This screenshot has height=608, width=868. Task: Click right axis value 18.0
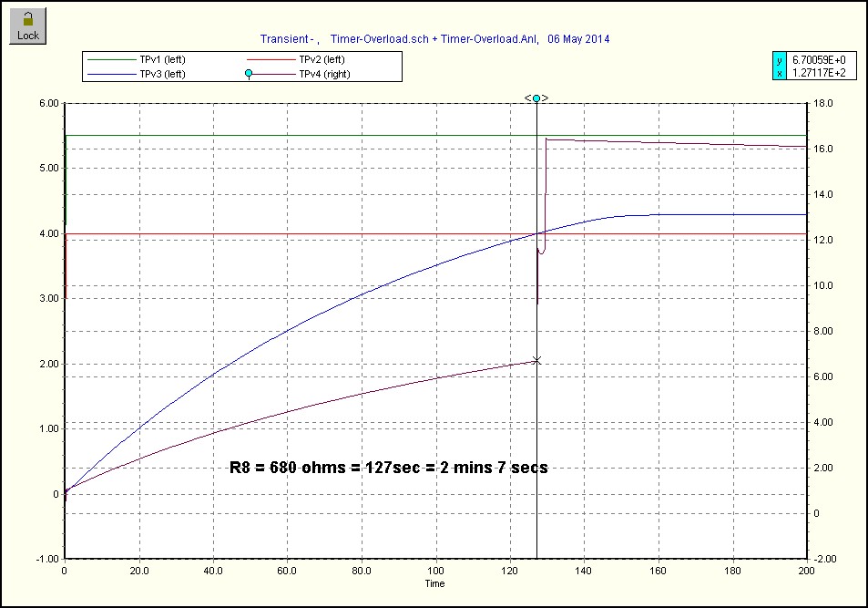(823, 103)
